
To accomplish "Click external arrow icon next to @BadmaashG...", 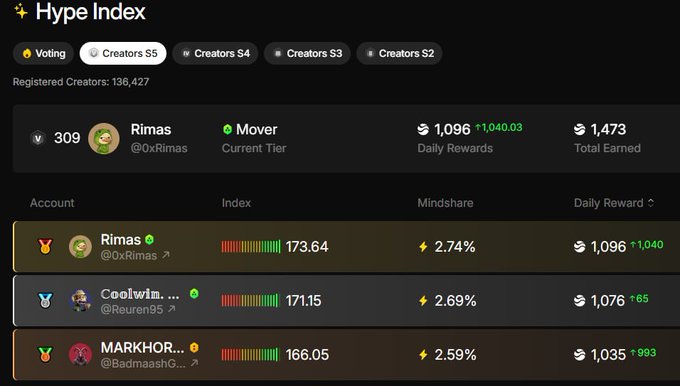I will (x=194, y=363).
